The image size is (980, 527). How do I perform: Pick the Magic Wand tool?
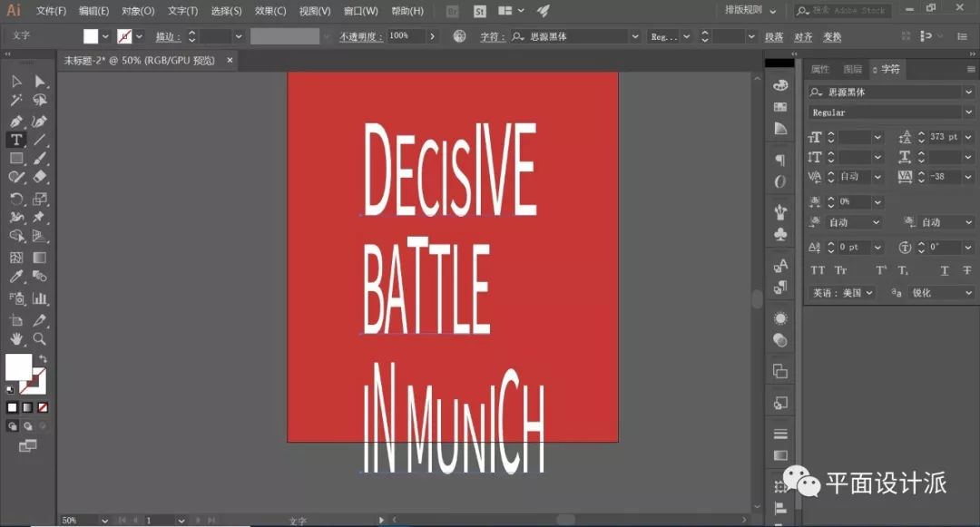[16, 101]
